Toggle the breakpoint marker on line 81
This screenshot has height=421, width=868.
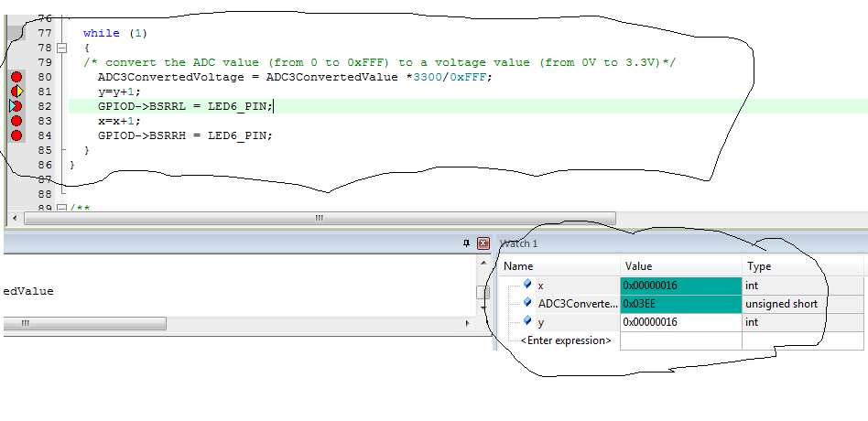17,92
